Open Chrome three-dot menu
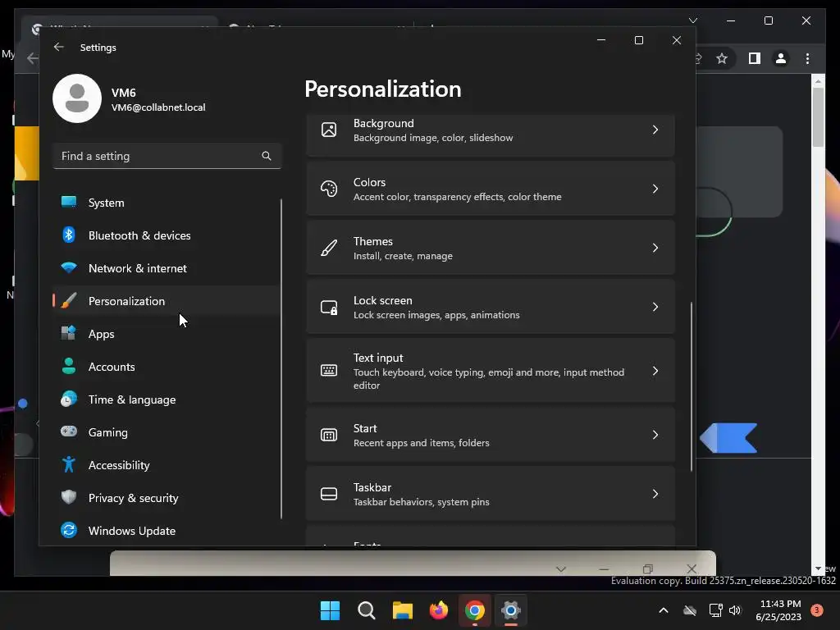This screenshot has height=630, width=840. point(807,58)
